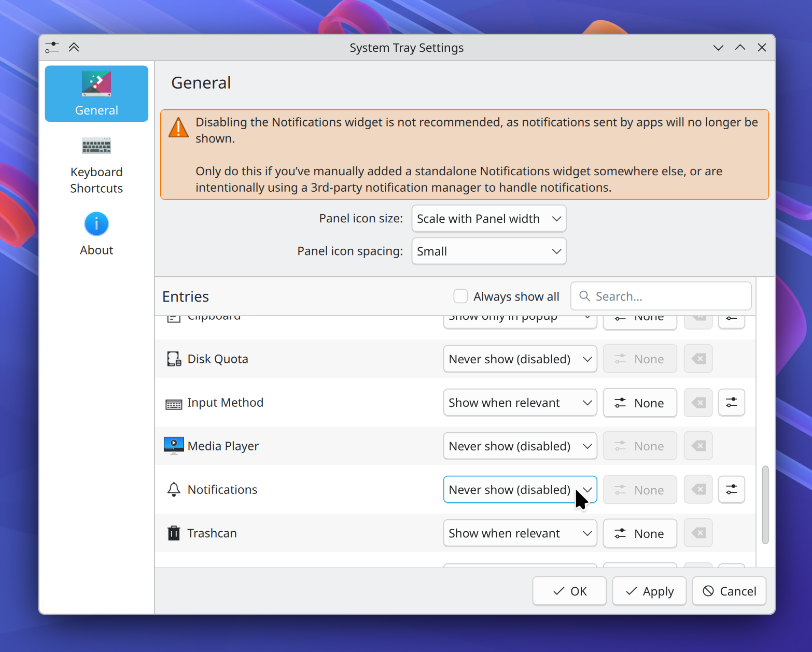
Task: Switch to the Keyboard Shortcuts page
Action: tap(96, 166)
